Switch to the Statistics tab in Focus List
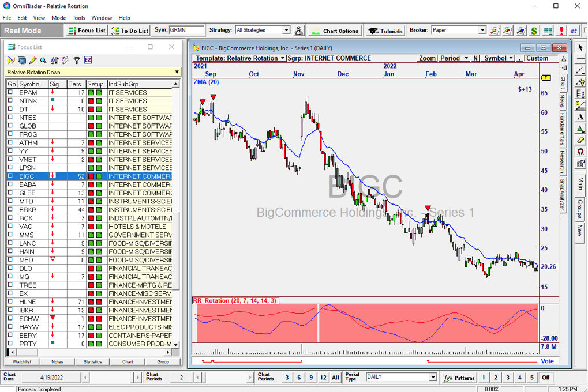This screenshot has height=392, width=588. tap(93, 361)
